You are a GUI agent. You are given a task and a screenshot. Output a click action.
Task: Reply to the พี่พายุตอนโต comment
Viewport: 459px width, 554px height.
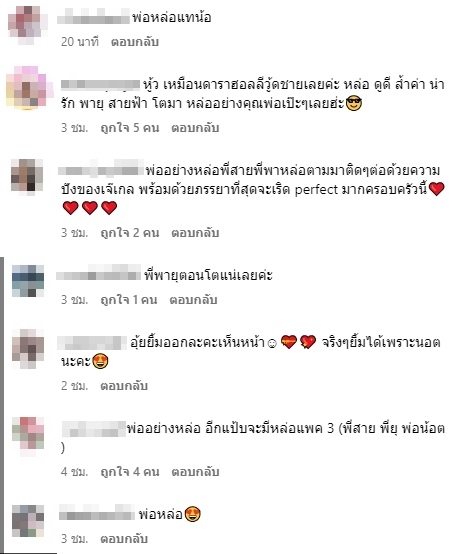pyautogui.click(x=193, y=300)
